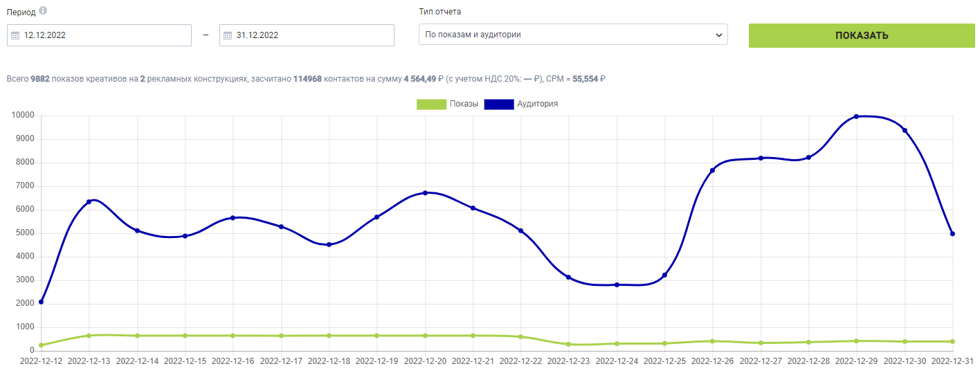Click calendar icon in end date field
The height and width of the screenshot is (373, 980).
pyautogui.click(x=228, y=35)
